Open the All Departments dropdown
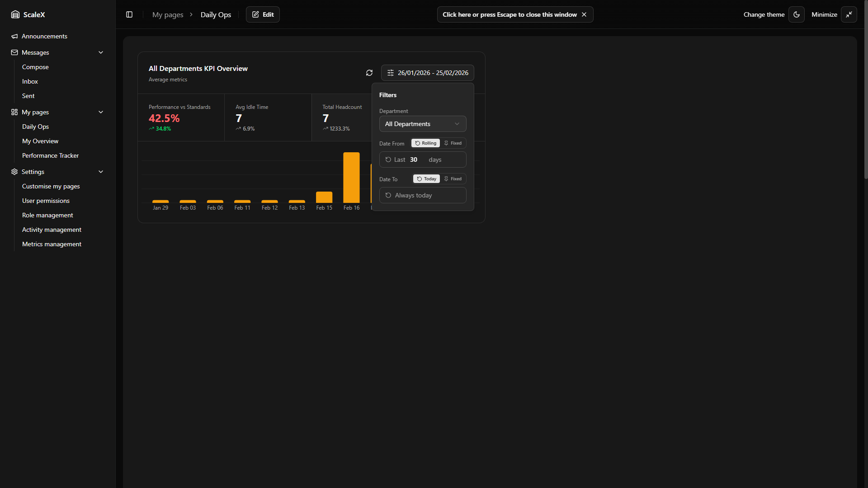This screenshot has width=868, height=488. pyautogui.click(x=422, y=124)
